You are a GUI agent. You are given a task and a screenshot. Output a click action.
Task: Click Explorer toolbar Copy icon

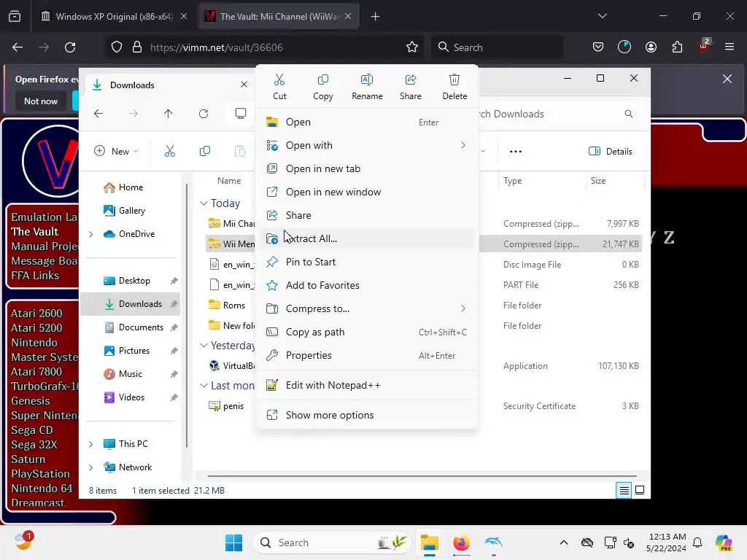click(205, 151)
